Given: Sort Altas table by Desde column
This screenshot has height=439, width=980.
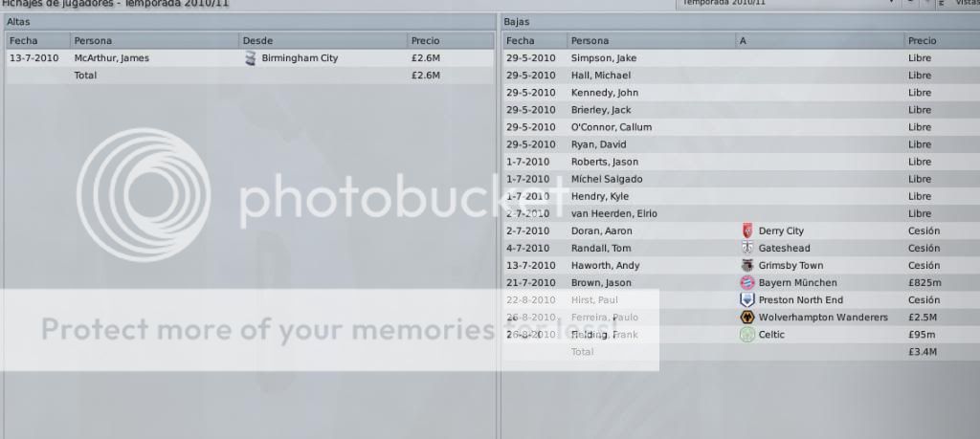Looking at the screenshot, I should point(323,40).
